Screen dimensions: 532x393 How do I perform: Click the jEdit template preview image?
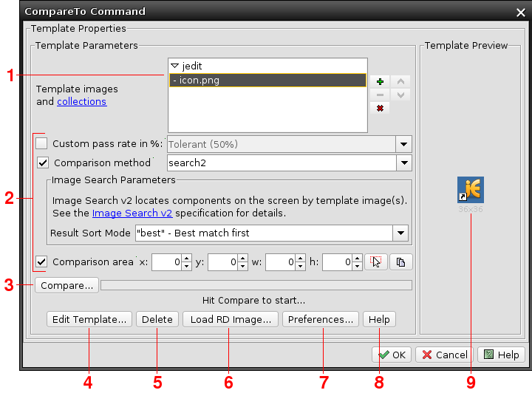(x=470, y=190)
